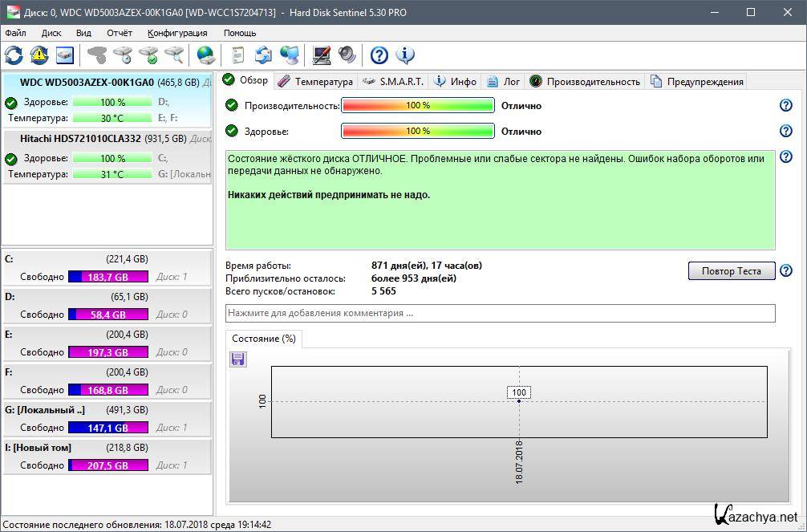This screenshot has height=532, width=807.
Task: Click the comment input field
Action: point(501,313)
